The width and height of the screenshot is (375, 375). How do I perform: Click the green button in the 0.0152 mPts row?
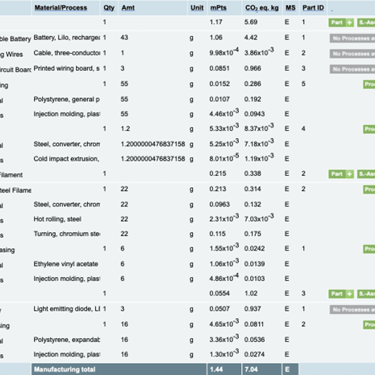pos(369,84)
